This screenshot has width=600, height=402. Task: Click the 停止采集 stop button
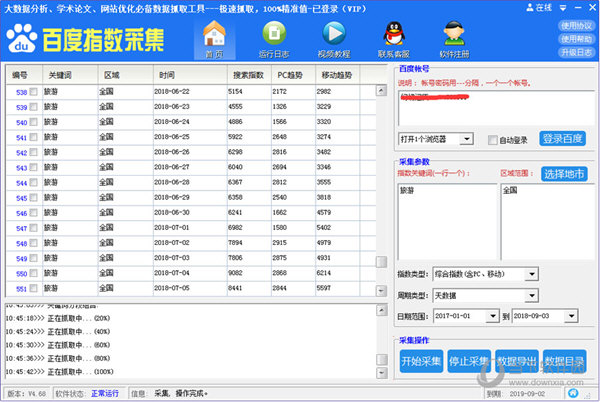click(469, 361)
